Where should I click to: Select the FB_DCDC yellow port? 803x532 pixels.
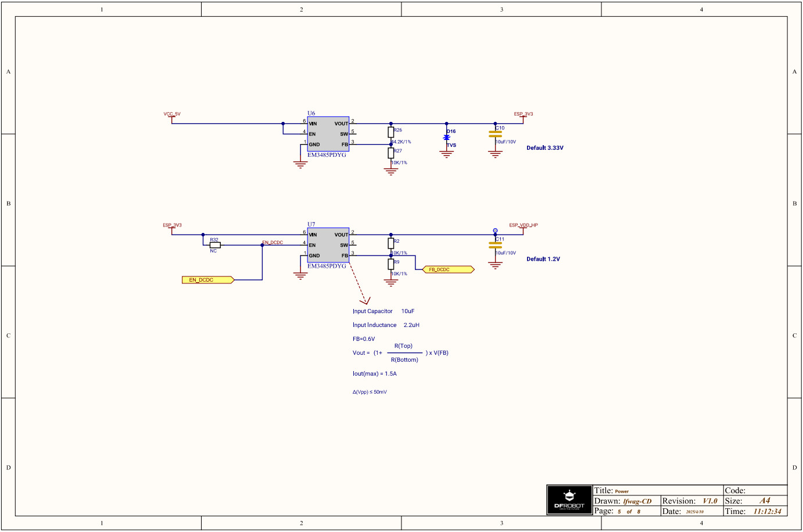449,269
